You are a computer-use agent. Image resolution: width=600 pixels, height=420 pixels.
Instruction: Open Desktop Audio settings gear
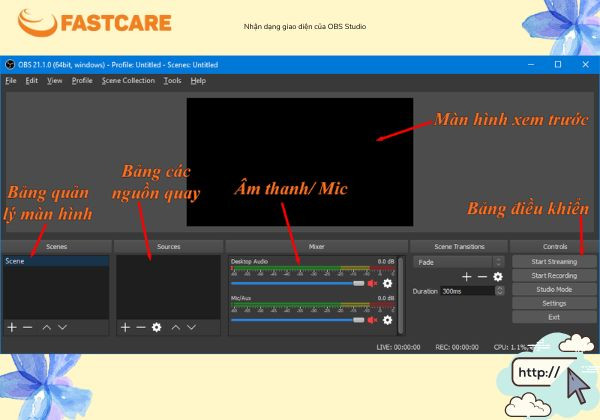click(x=388, y=283)
